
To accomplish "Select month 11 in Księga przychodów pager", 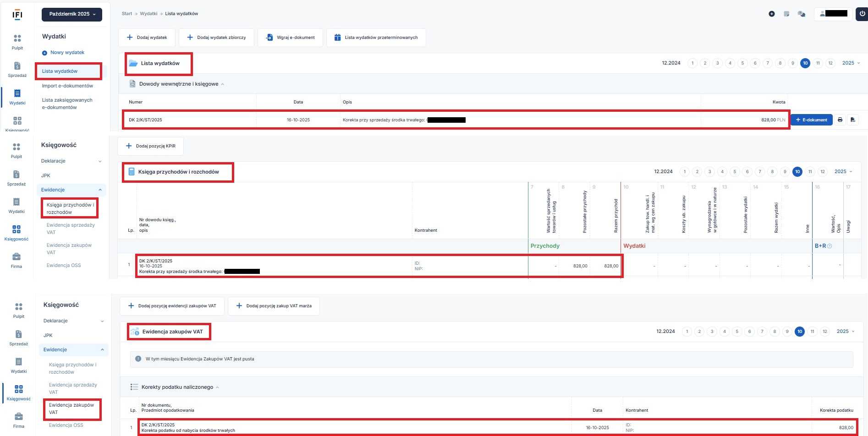I will tap(810, 172).
